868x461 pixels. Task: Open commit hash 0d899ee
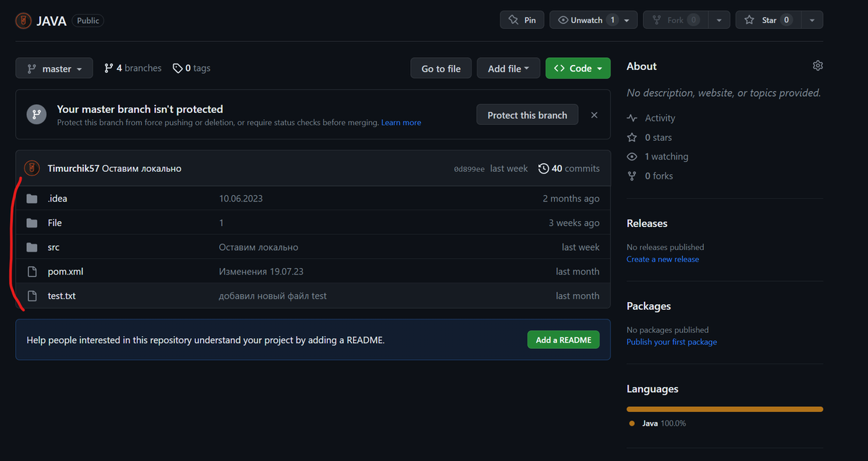469,168
